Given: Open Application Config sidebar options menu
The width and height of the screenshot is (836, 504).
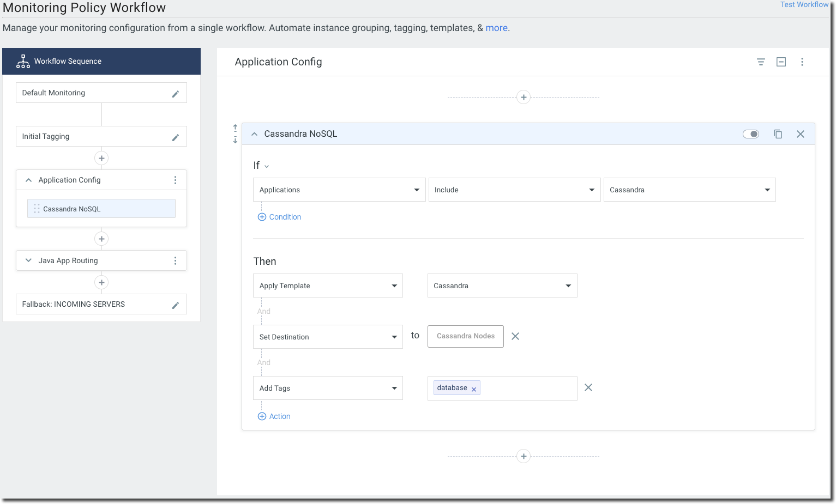Looking at the screenshot, I should click(175, 180).
